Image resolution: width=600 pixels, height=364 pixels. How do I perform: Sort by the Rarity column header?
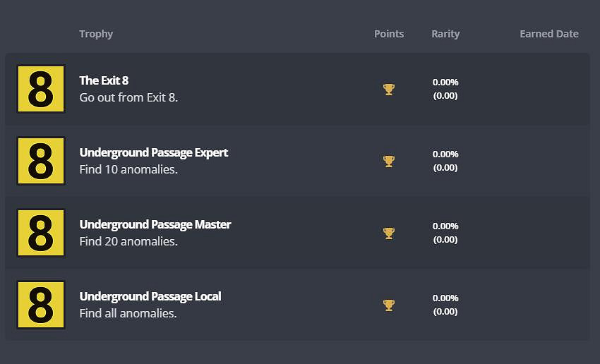pos(445,34)
